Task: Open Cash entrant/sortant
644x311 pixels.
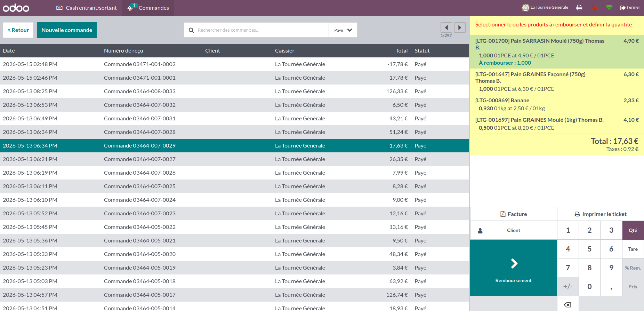Action: coord(87,8)
